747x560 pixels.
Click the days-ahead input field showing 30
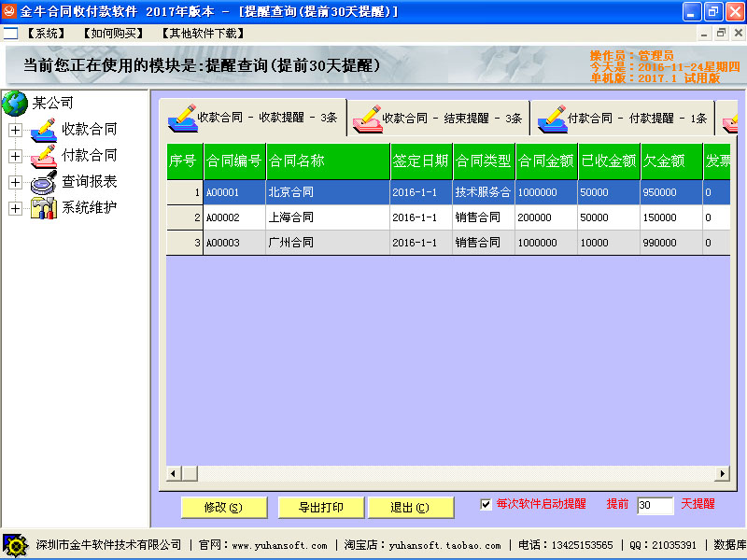coord(655,505)
